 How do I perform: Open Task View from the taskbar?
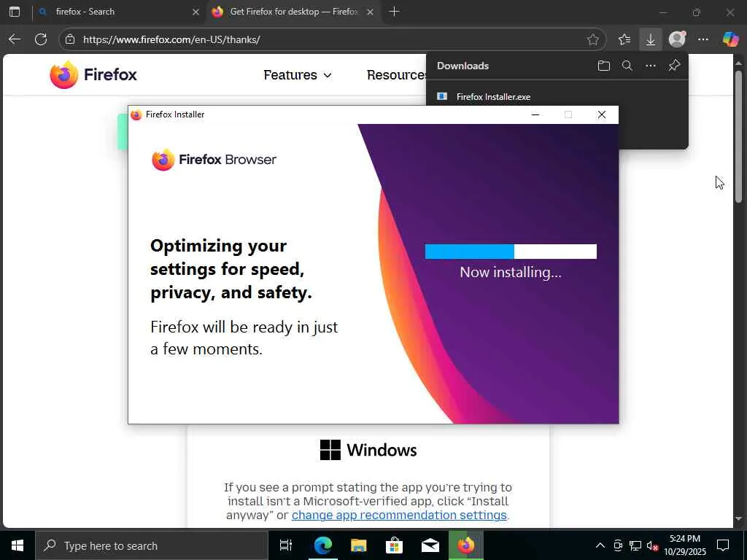(x=285, y=545)
